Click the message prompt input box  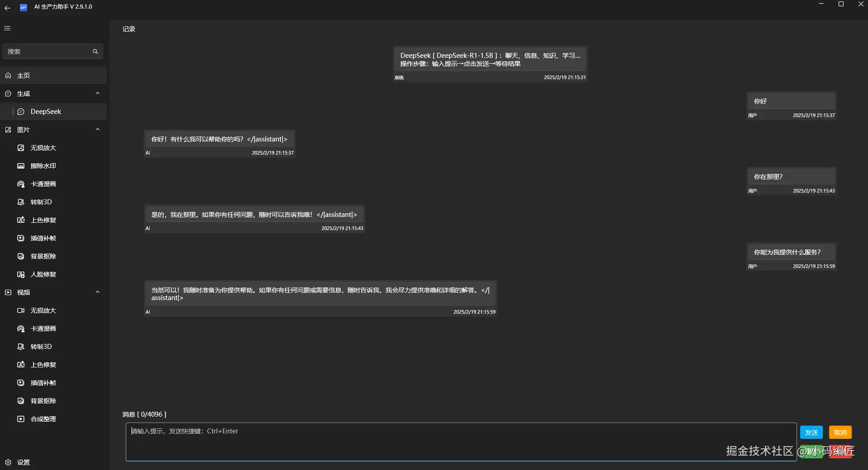point(461,442)
